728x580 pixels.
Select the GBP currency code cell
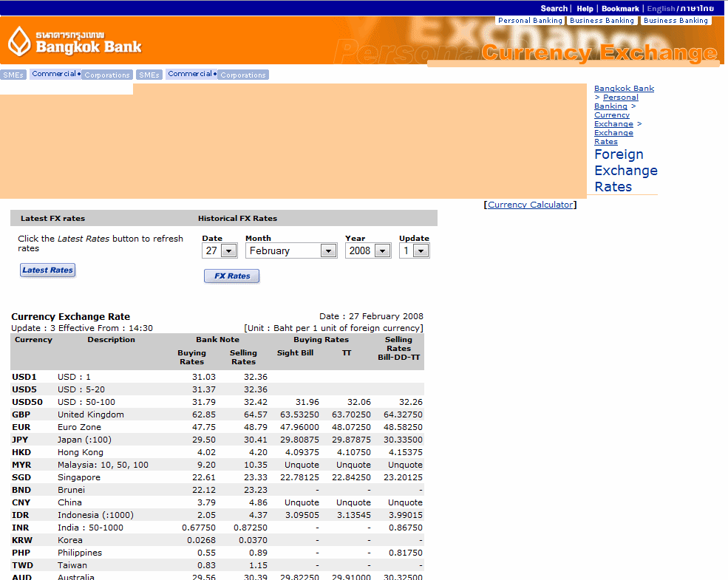click(21, 414)
